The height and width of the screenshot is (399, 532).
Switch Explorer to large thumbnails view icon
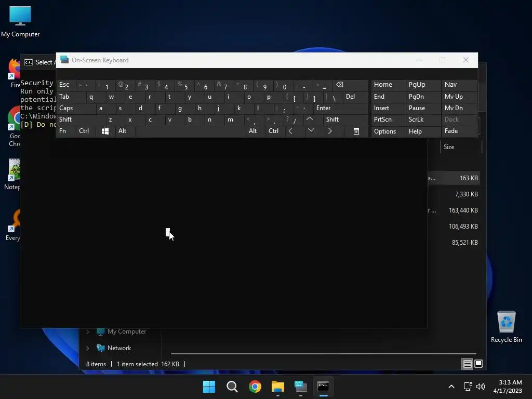478,364
